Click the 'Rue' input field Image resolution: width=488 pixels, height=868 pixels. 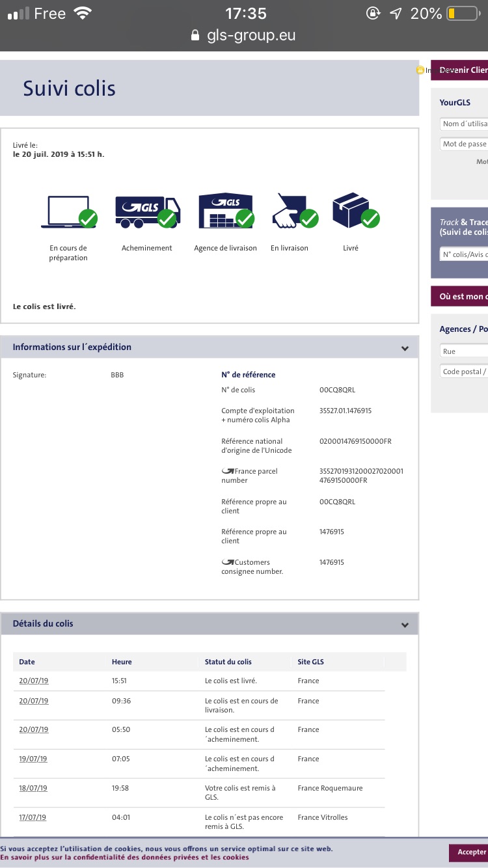pyautogui.click(x=464, y=351)
